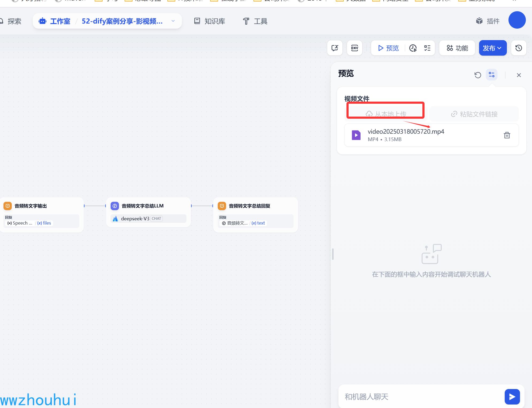This screenshot has height=408, width=532.
Task: Click the 工作室 robot icon
Action: click(43, 21)
